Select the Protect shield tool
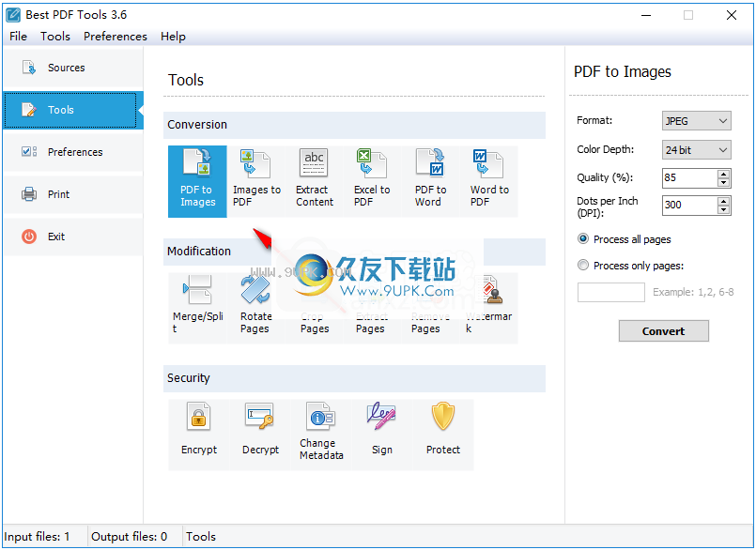This screenshot has height=550, width=756. tap(443, 435)
